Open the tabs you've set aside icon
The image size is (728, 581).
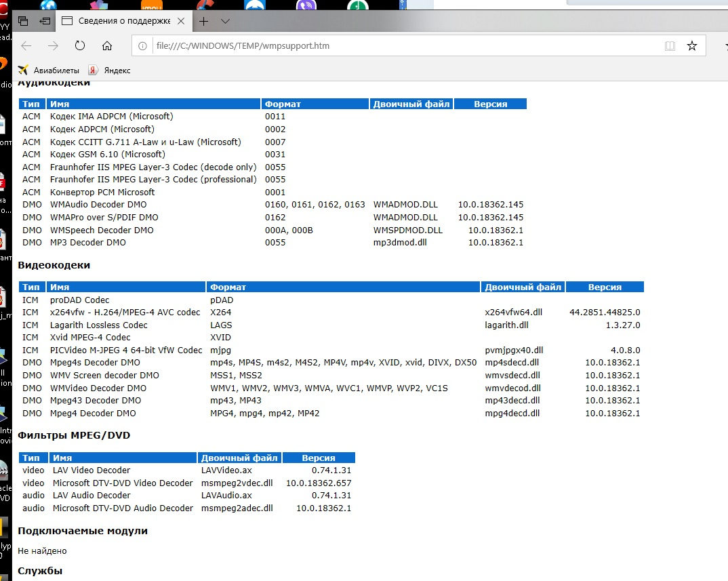(23, 21)
